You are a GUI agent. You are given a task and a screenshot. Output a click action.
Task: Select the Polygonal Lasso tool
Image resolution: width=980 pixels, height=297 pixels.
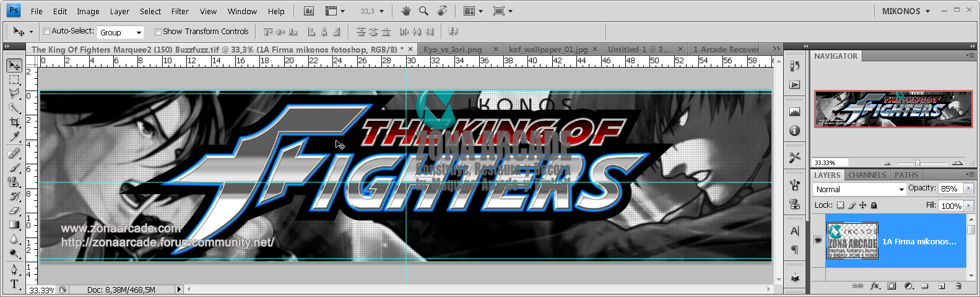tap(14, 94)
